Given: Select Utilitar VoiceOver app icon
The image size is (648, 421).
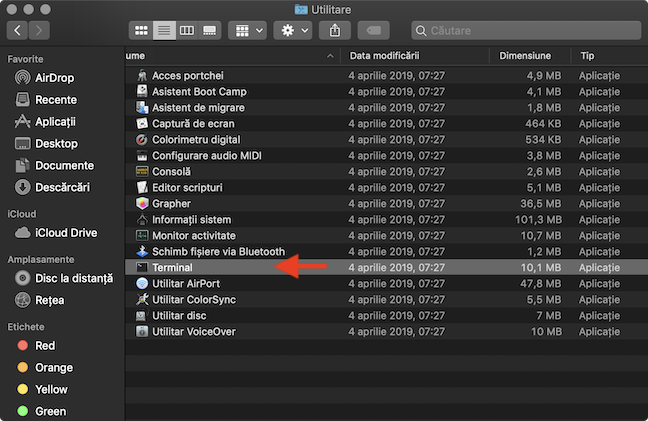Looking at the screenshot, I should point(142,331).
